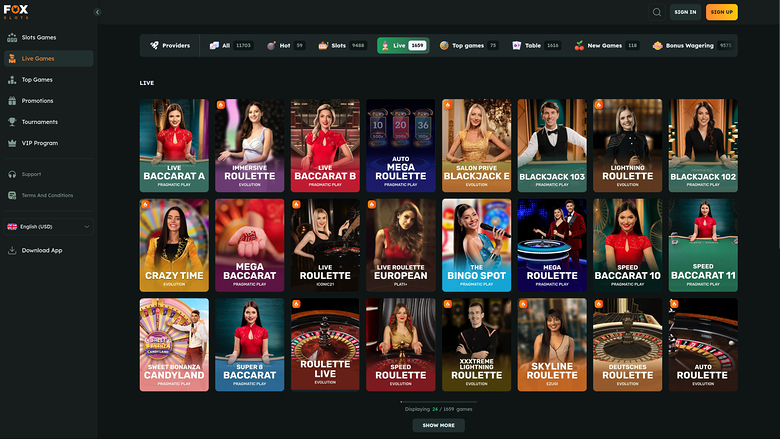Click the hot flame badge on Immersive Roulette
The width and height of the screenshot is (780, 439).
point(221,104)
